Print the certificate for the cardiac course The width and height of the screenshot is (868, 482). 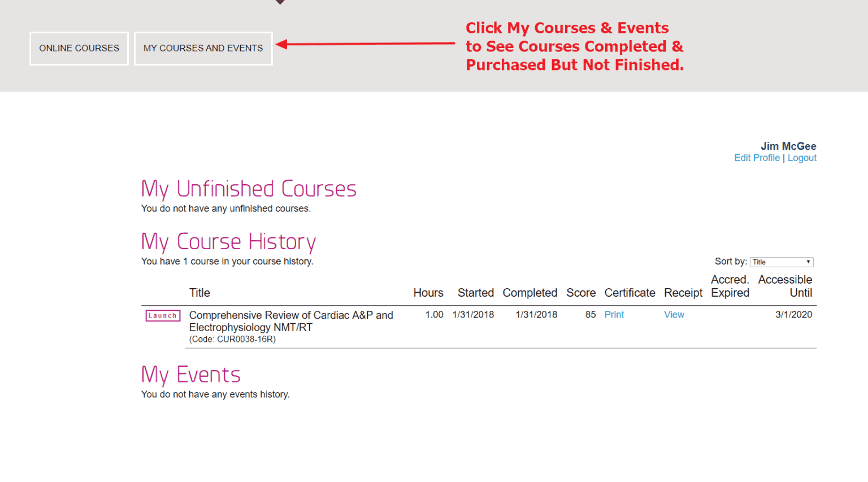coord(614,314)
